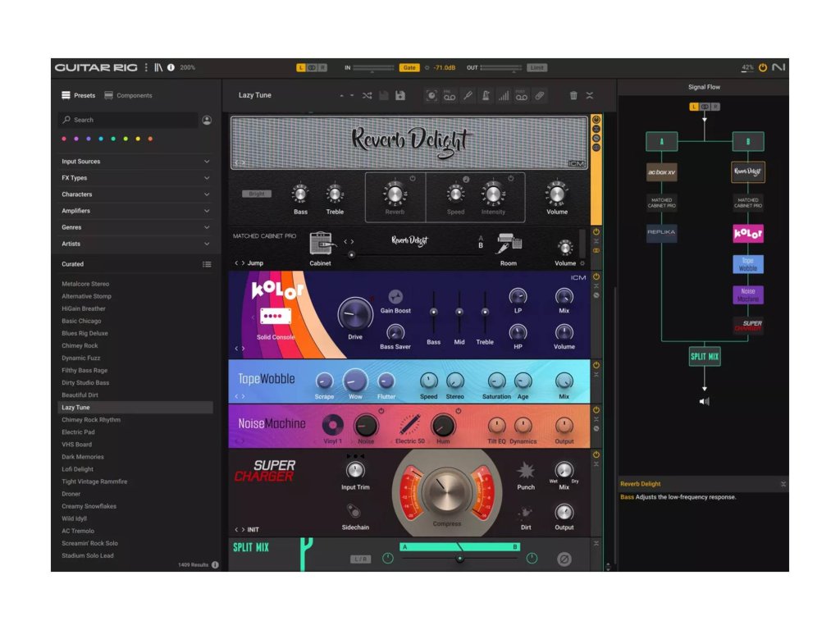The width and height of the screenshot is (840, 630).
Task: Collapse all rack components icon
Action: point(590,95)
